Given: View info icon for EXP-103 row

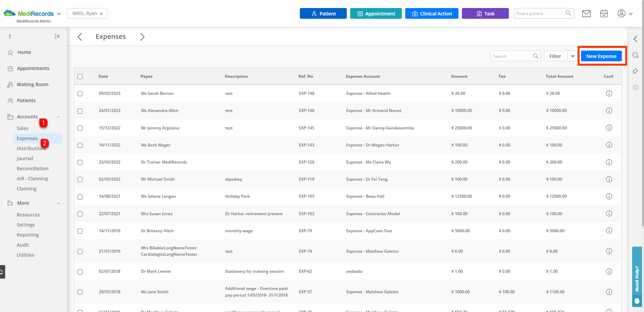Looking at the screenshot, I should pos(609,213).
